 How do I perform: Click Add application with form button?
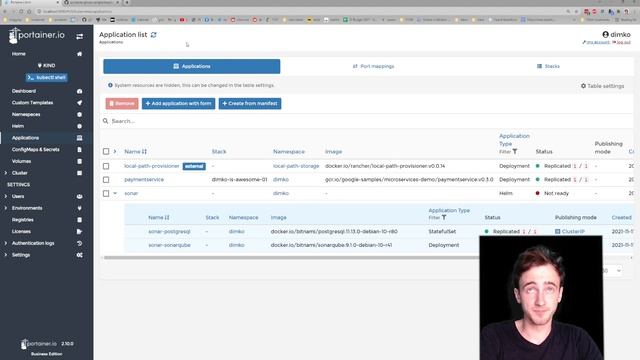(178, 104)
